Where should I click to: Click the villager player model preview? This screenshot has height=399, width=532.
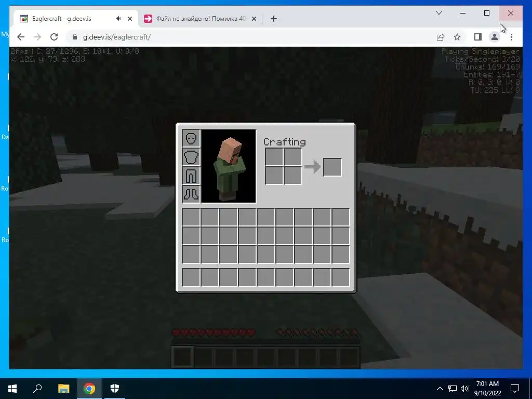(229, 166)
